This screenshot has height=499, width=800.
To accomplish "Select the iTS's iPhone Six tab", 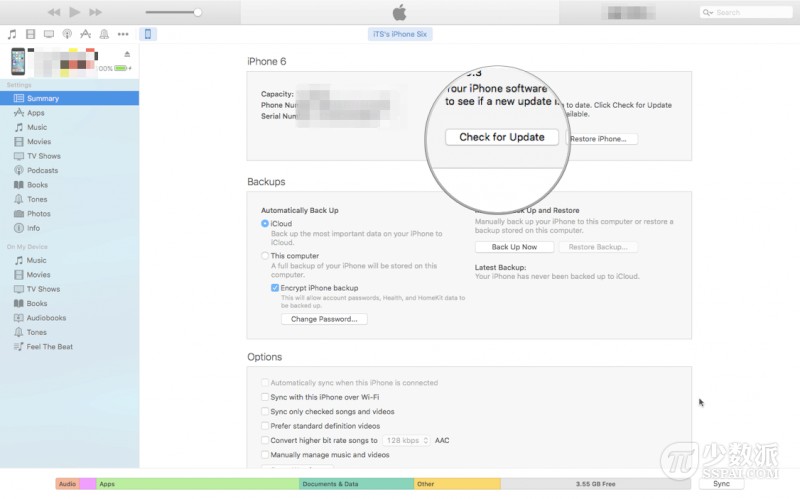I will click(400, 34).
